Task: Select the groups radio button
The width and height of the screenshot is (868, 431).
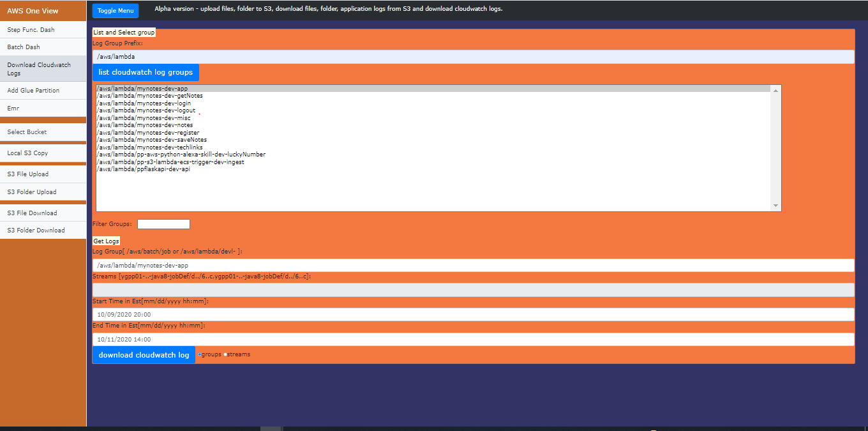Action: tap(200, 354)
